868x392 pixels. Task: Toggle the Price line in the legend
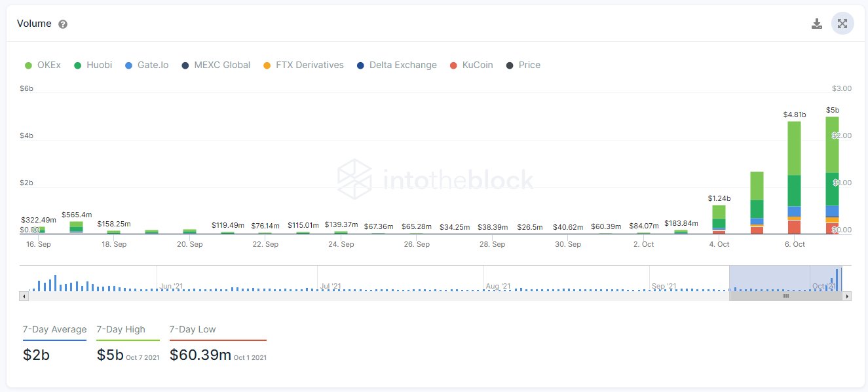pyautogui.click(x=523, y=65)
